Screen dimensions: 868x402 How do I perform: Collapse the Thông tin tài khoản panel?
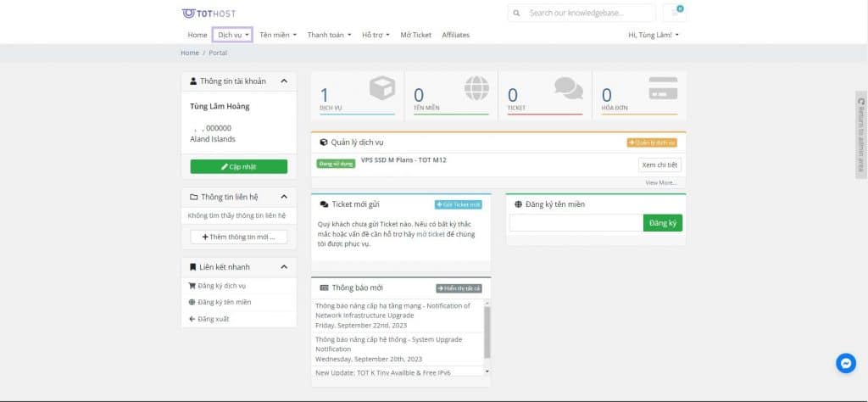point(284,81)
